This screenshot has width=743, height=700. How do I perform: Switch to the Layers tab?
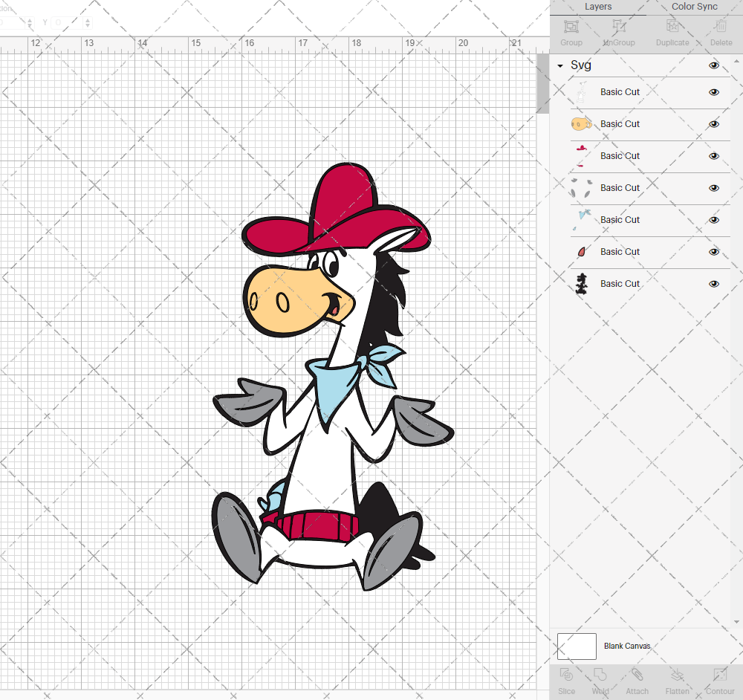598,7
